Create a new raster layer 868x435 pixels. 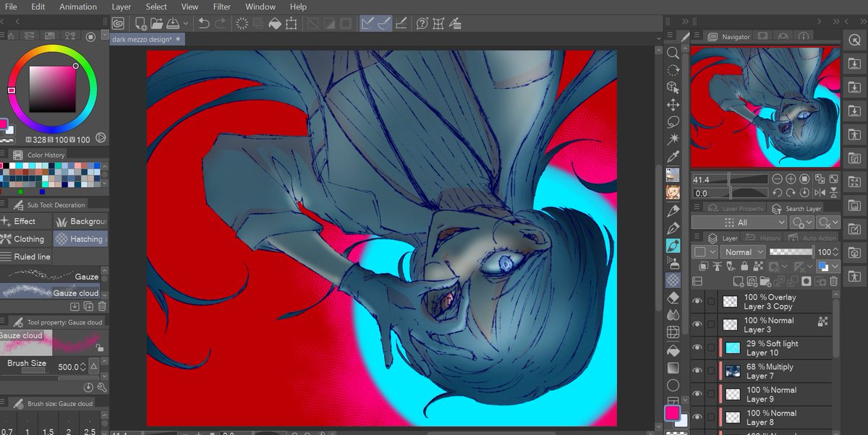pyautogui.click(x=739, y=281)
